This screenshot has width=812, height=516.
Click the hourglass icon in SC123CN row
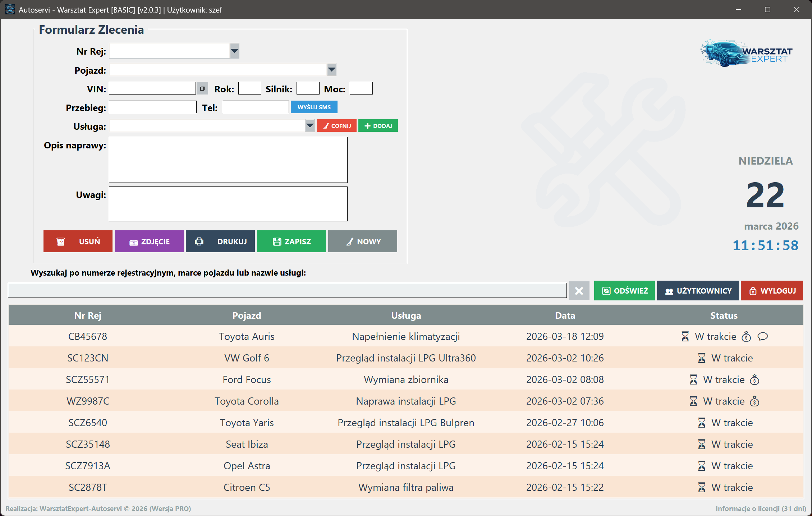pyautogui.click(x=702, y=358)
